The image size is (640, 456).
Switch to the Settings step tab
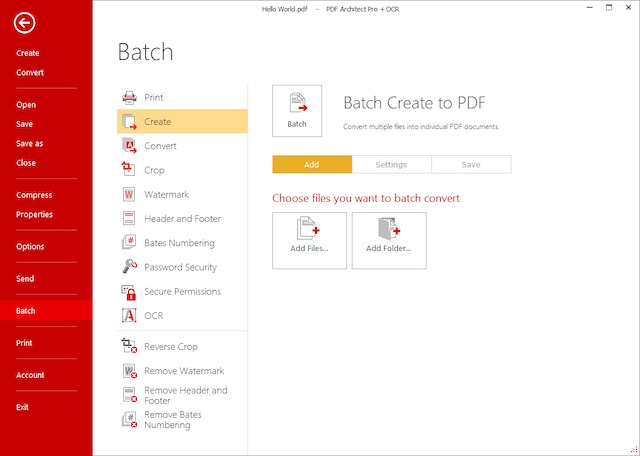(x=391, y=165)
